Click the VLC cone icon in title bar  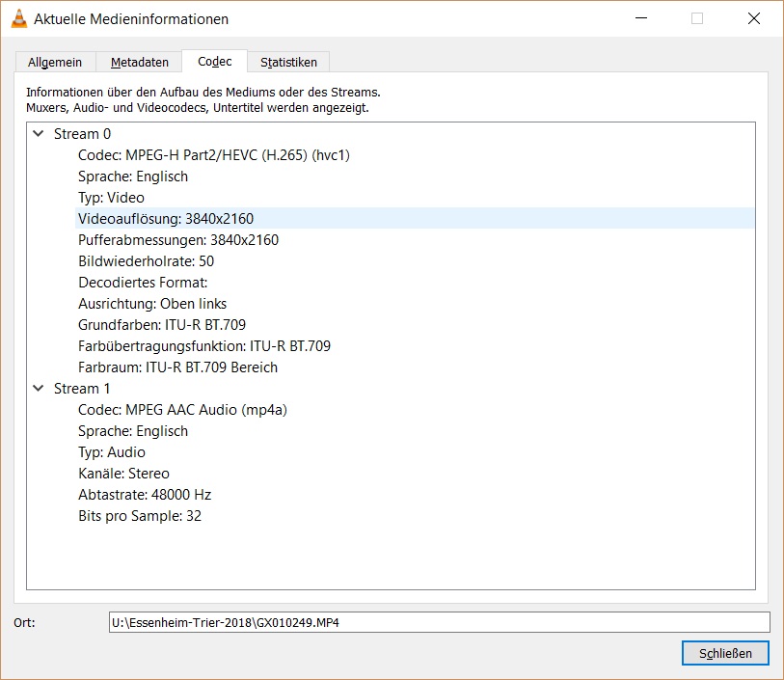[19, 19]
